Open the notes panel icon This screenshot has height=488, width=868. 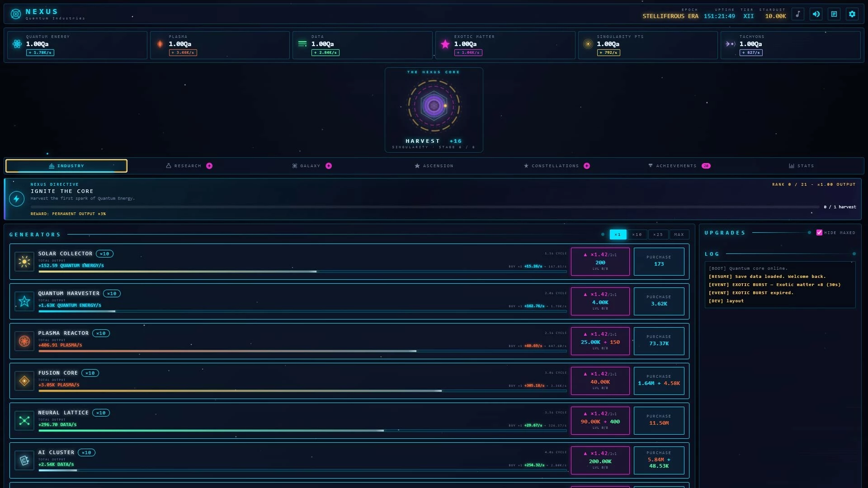(834, 14)
